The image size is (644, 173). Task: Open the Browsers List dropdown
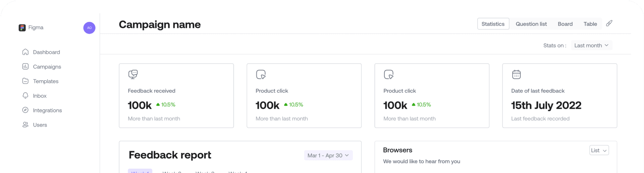click(x=599, y=151)
